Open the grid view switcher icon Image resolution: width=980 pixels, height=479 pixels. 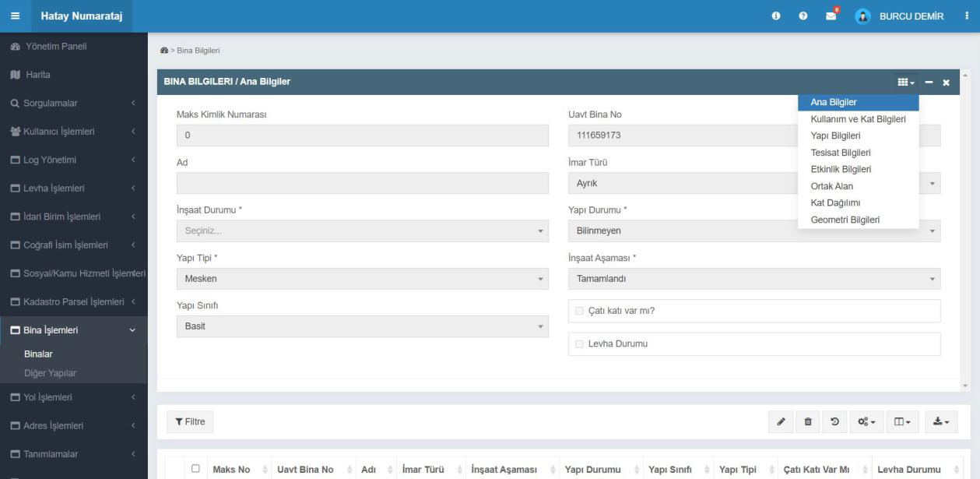pos(905,83)
